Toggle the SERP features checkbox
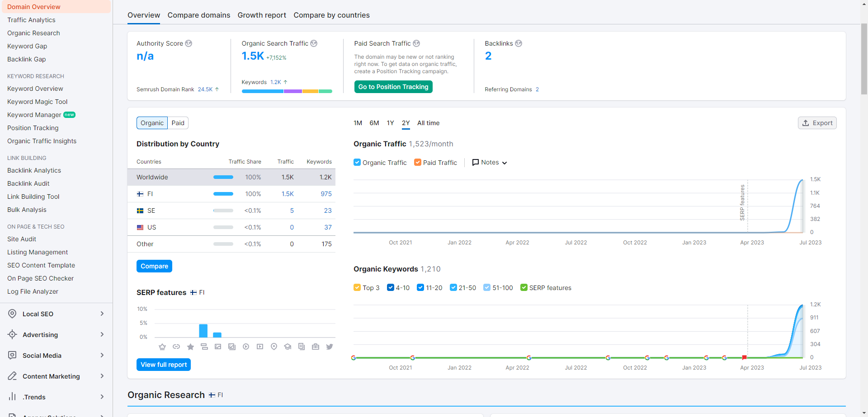Screen dimensions: 868x417 click(x=524, y=287)
